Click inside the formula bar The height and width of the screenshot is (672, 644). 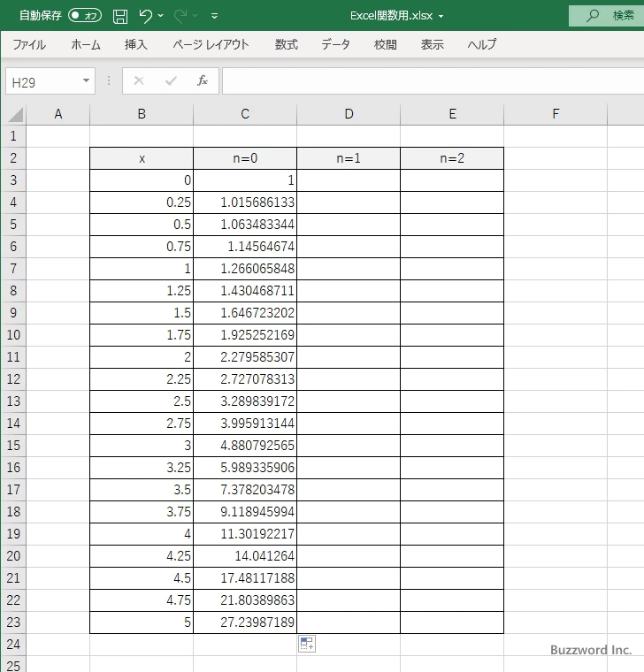433,80
